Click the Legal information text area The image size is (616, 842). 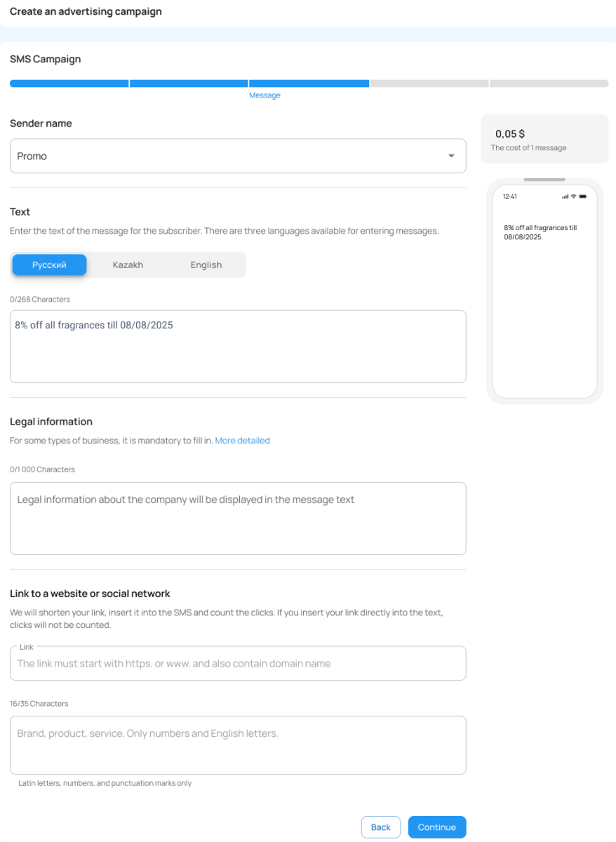(238, 518)
